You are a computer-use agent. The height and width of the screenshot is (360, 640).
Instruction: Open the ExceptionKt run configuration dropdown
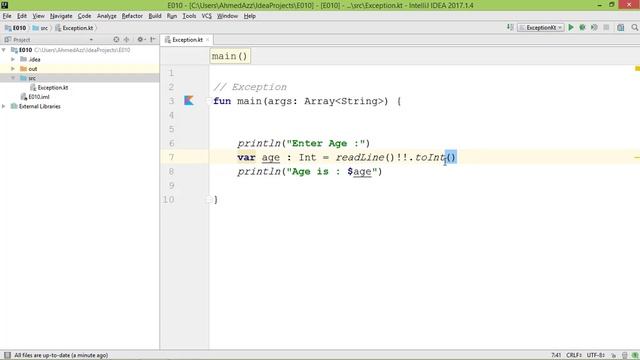click(541, 27)
